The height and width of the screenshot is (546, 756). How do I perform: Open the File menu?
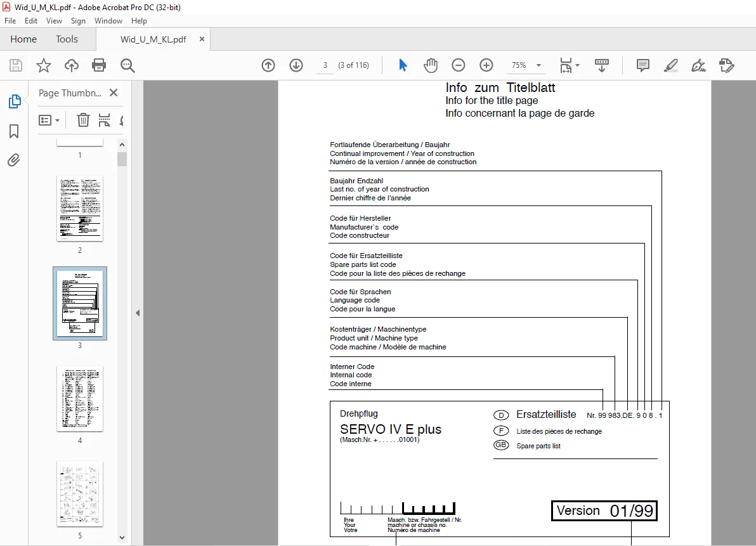point(10,21)
